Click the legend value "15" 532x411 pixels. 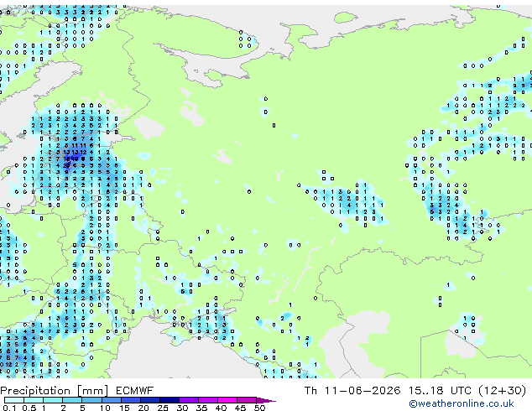point(124,408)
